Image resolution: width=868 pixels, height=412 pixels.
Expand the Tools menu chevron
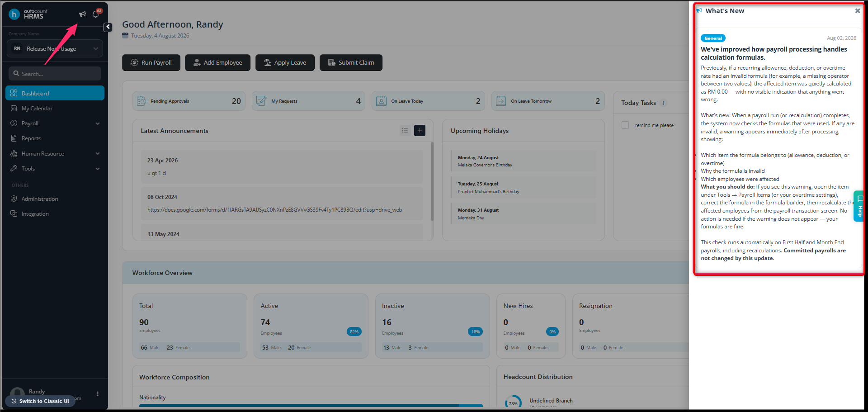98,169
